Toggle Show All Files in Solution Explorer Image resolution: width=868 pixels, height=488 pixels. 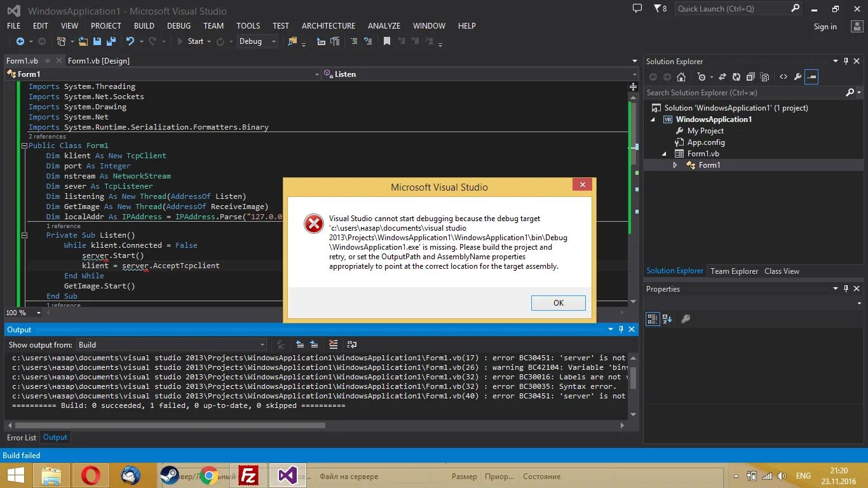(x=764, y=77)
